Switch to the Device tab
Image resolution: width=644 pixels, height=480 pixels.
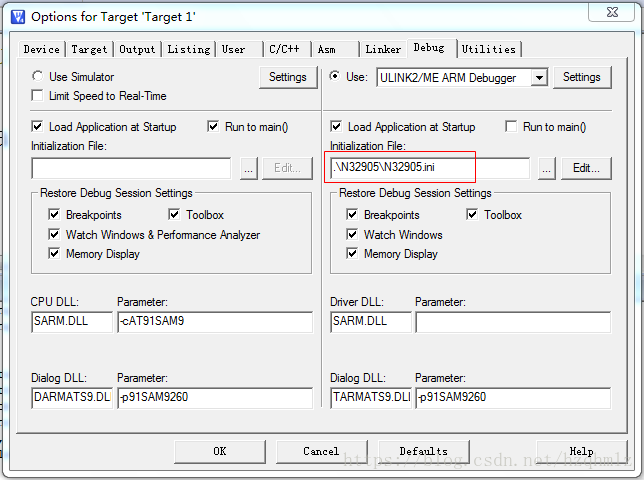pos(41,49)
